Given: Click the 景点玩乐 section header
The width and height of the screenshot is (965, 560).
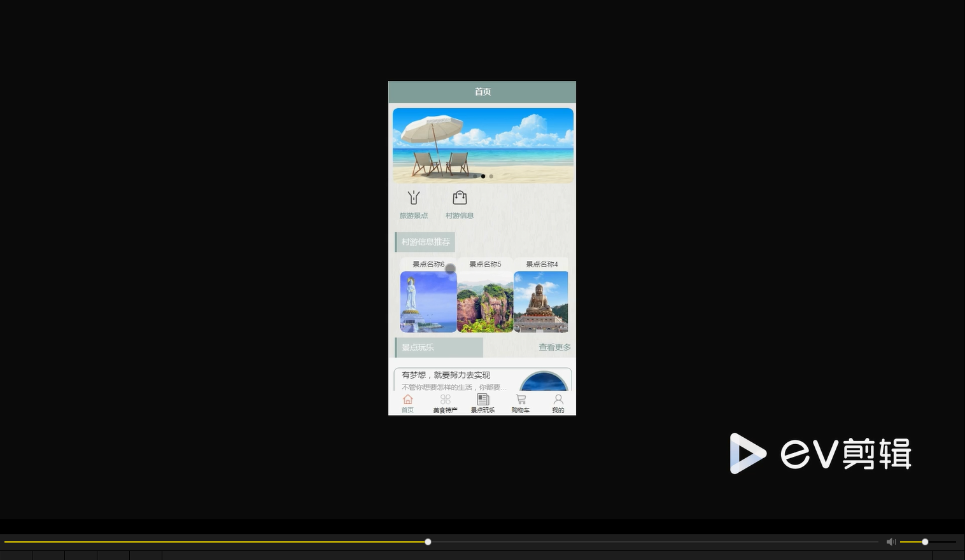Looking at the screenshot, I should click(439, 347).
